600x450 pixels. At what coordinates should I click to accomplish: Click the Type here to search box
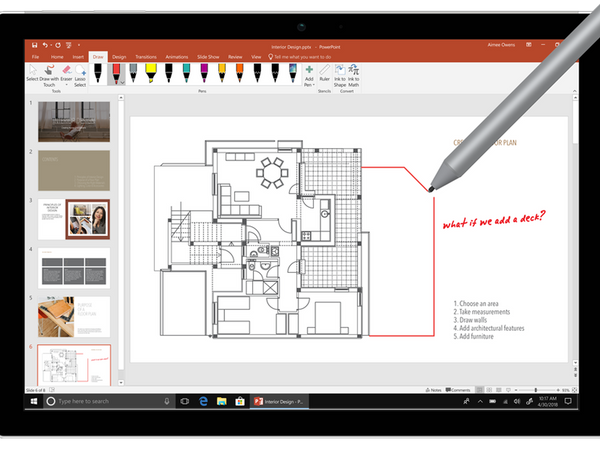(x=109, y=401)
